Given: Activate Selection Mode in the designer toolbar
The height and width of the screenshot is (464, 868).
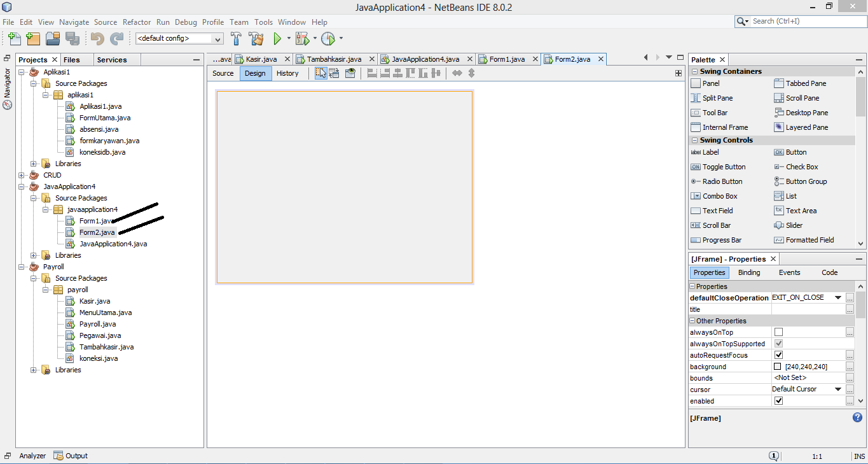Looking at the screenshot, I should click(x=320, y=73).
